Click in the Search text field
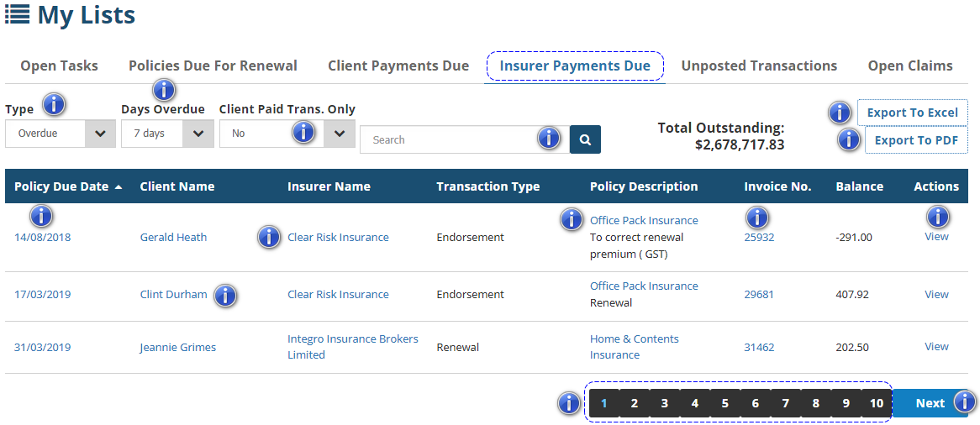Image resolution: width=980 pixels, height=425 pixels. (465, 139)
